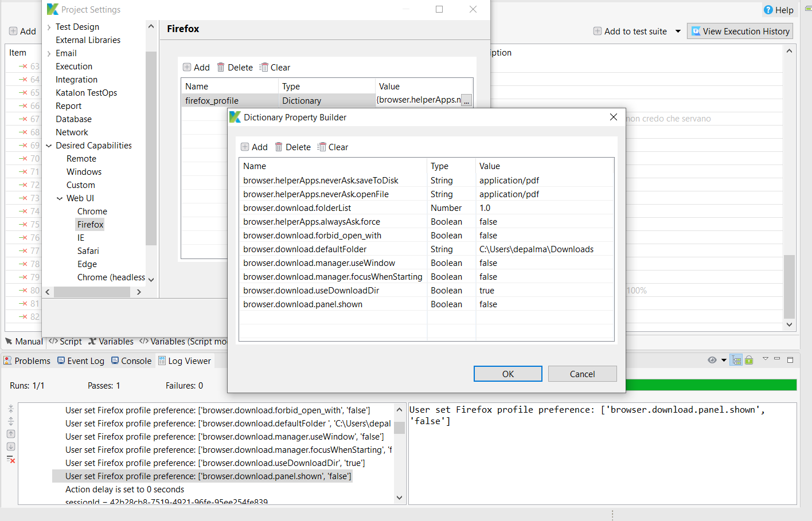812x521 pixels.
Task: Close the Dictionary Property Builder dialog
Action: [614, 117]
